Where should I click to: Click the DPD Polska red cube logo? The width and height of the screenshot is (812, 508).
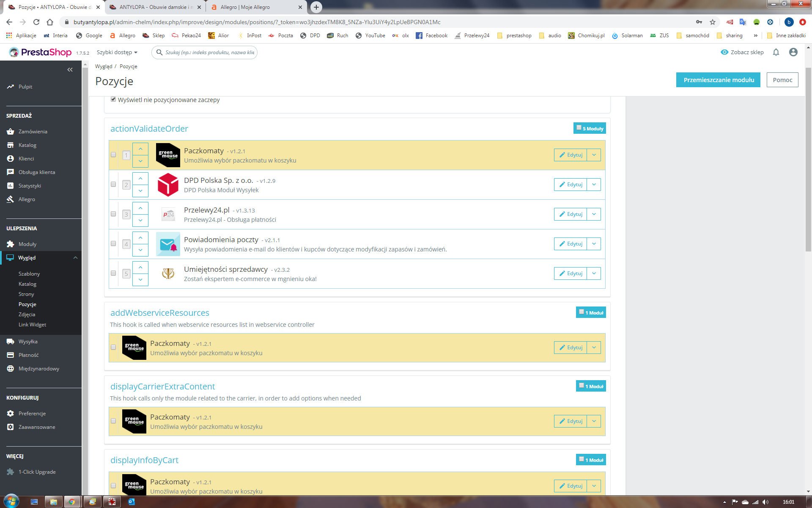(168, 185)
